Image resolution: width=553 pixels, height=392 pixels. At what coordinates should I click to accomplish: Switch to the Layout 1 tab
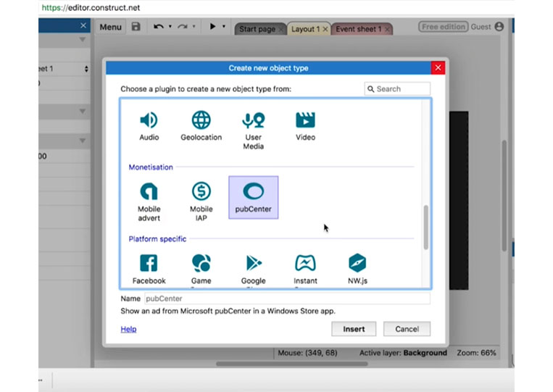(305, 29)
